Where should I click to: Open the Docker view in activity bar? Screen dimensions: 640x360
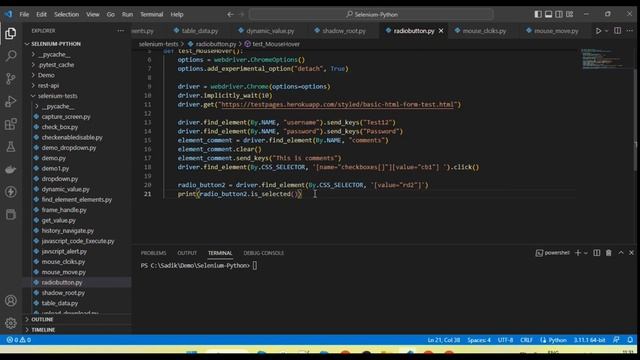click(11, 169)
